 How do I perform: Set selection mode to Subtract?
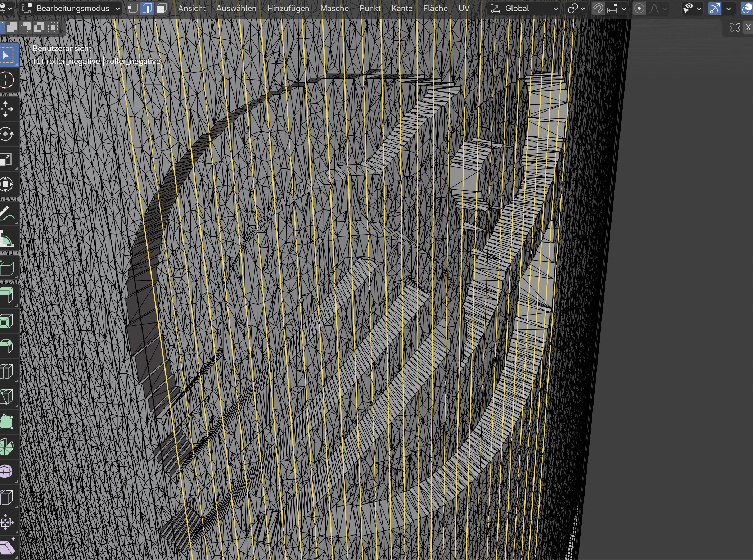[x=26, y=27]
